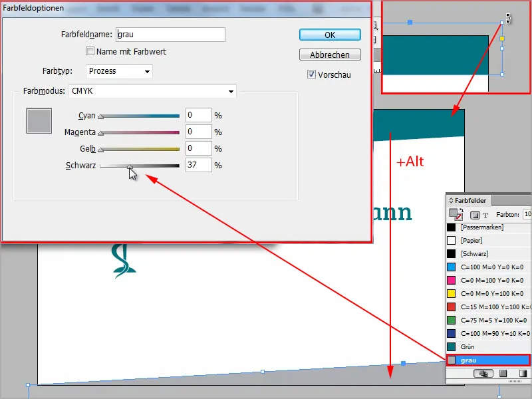Collapse the Farbfelder panel with the double-arrow icon
The height and width of the screenshot is (399, 532).
pos(451,201)
